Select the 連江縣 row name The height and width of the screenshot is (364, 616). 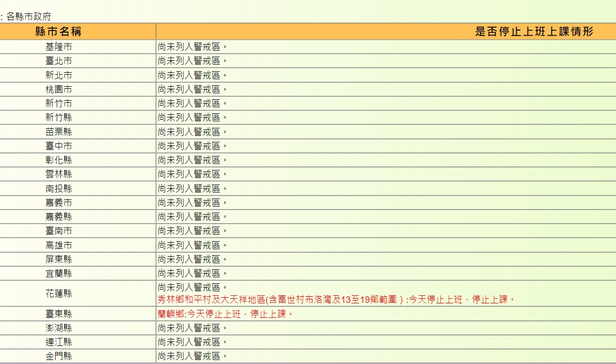pyautogui.click(x=59, y=342)
